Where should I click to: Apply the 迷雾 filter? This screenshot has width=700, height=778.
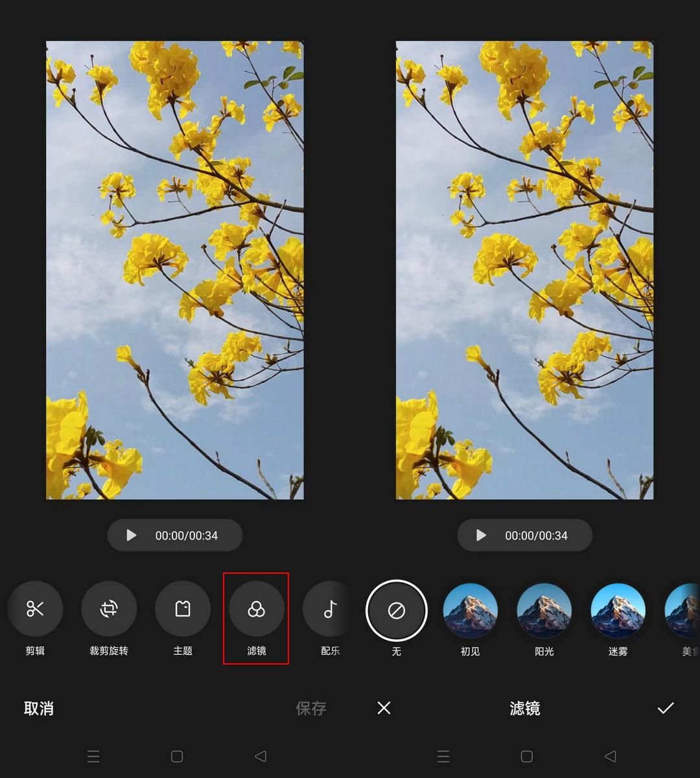coord(618,610)
